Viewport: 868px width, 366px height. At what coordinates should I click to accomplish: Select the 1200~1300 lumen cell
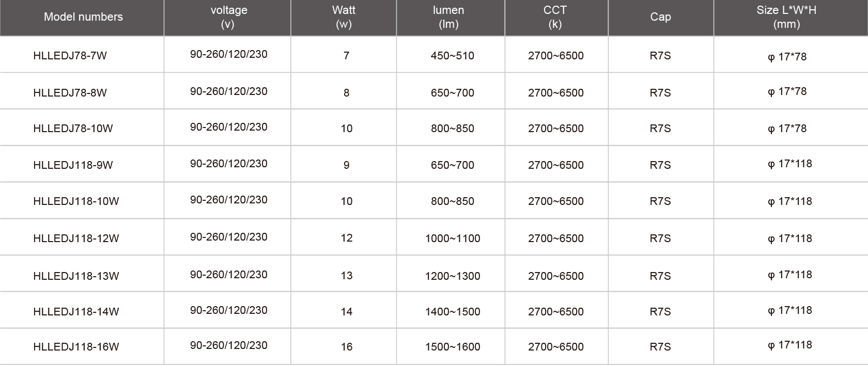click(x=453, y=276)
